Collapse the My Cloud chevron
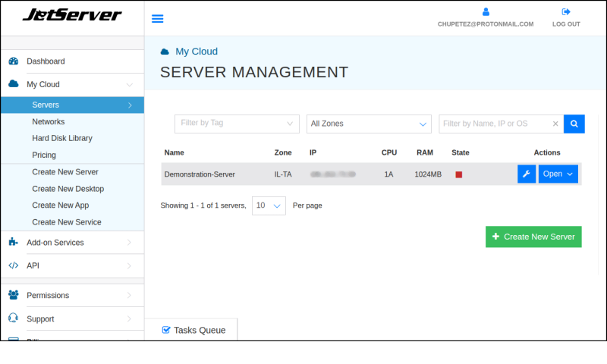Viewport: 607px width, 364px height. point(129,85)
